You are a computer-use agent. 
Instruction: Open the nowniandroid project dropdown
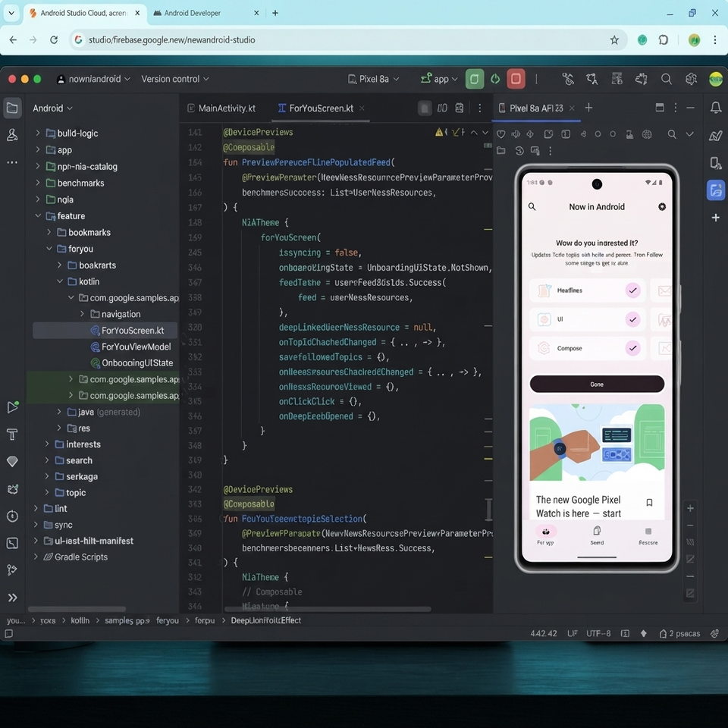(x=93, y=79)
